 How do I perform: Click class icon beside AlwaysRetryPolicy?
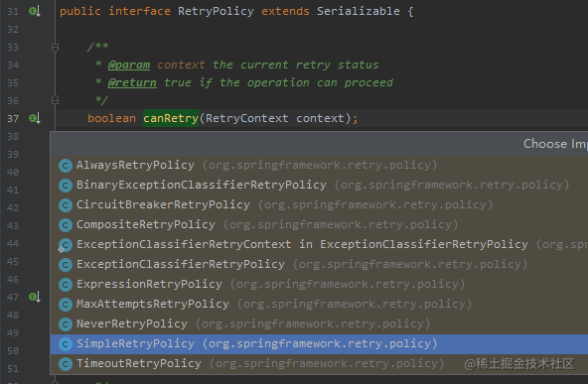66,166
